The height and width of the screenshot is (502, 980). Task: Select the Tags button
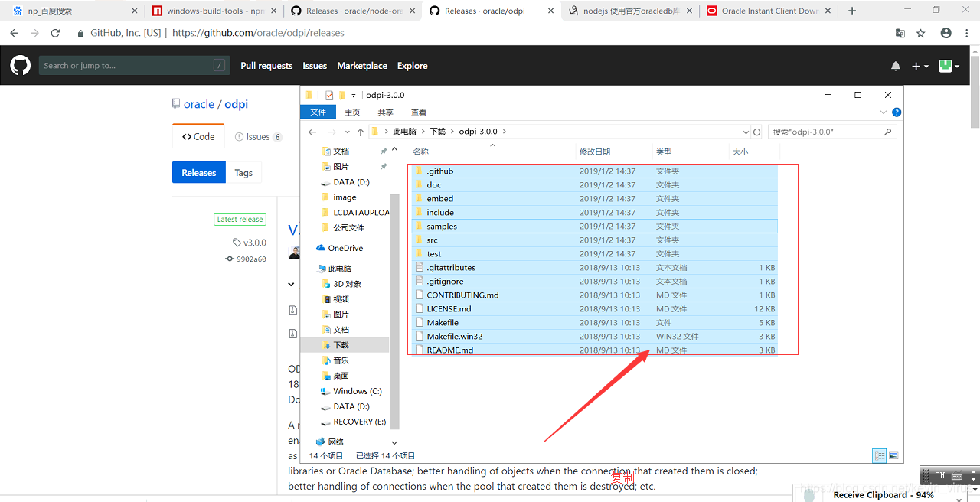[243, 173]
